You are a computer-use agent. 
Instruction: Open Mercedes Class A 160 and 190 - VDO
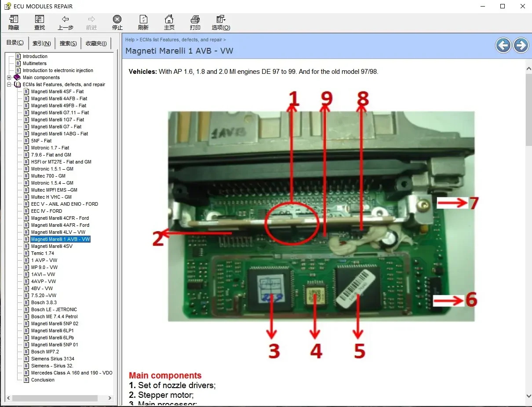(72, 373)
